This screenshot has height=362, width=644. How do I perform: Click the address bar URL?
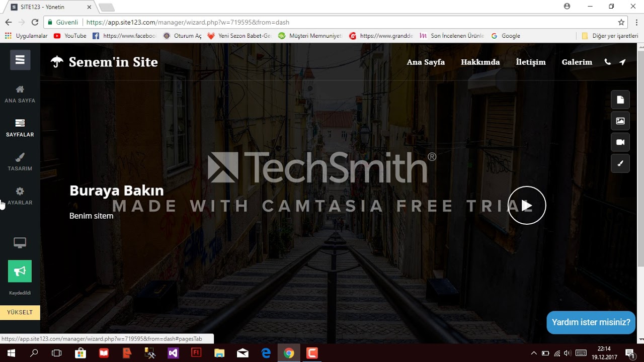tap(188, 22)
